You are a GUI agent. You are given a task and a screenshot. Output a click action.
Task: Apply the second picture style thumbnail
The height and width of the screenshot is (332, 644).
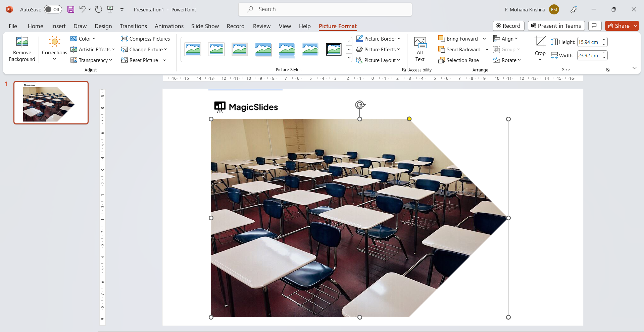[216, 49]
